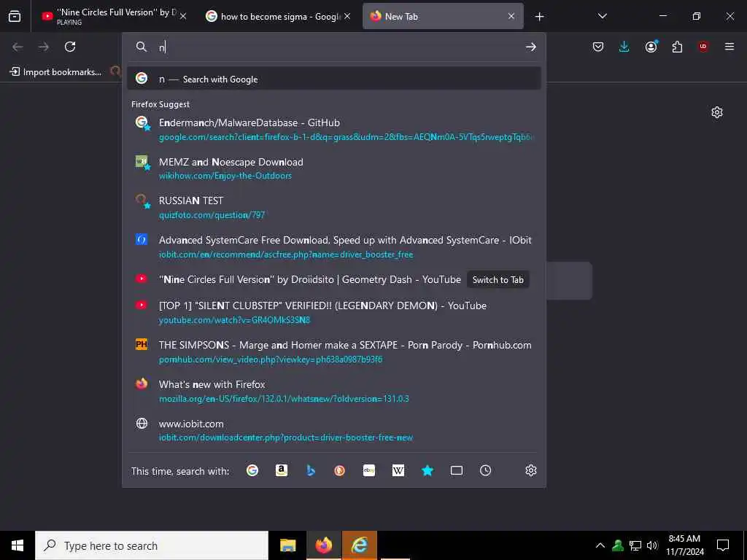Click mozilla.org whatsnew URL text
The image size is (747, 560).
[x=284, y=399]
